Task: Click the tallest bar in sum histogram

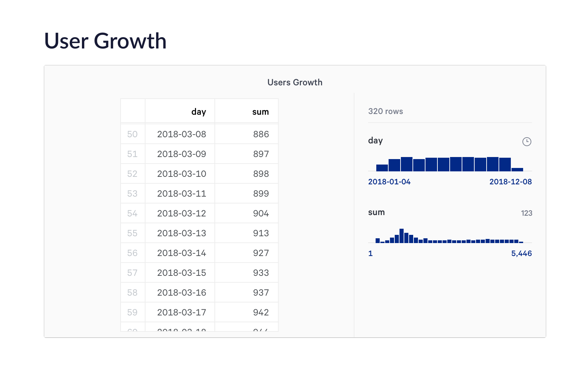Action: [x=402, y=236]
